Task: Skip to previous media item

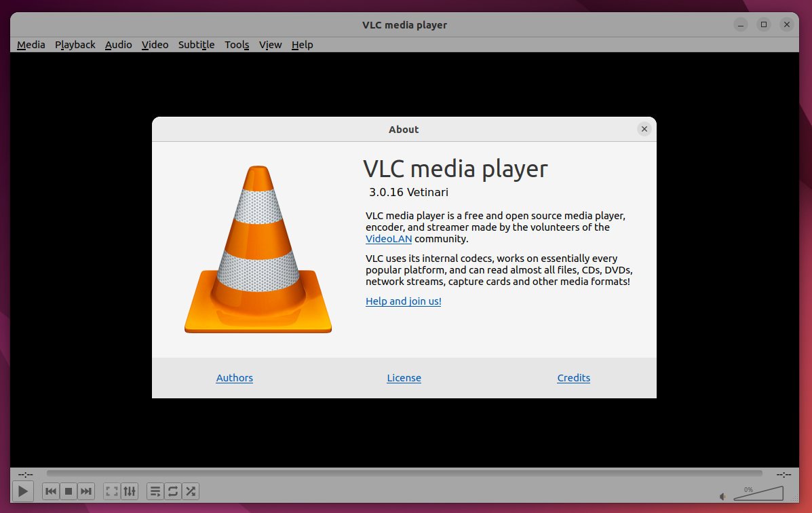Action: click(x=50, y=491)
